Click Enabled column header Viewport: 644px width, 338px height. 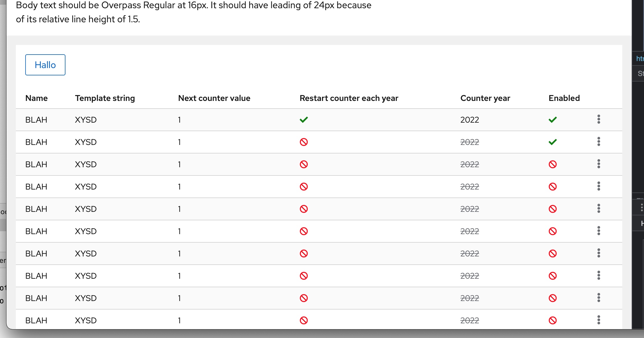(564, 98)
